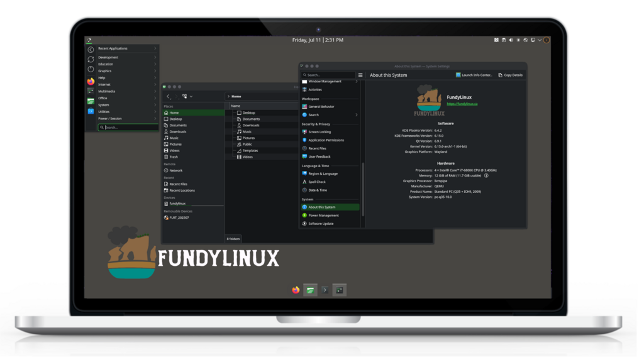Click the power icon in launcher sidebar
This screenshot has width=644, height=362.
pos(91,69)
